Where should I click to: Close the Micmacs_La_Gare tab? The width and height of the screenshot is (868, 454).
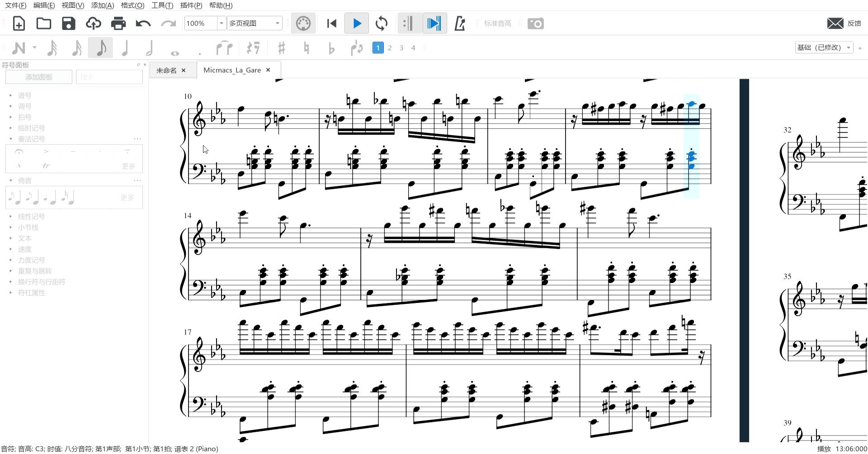268,70
